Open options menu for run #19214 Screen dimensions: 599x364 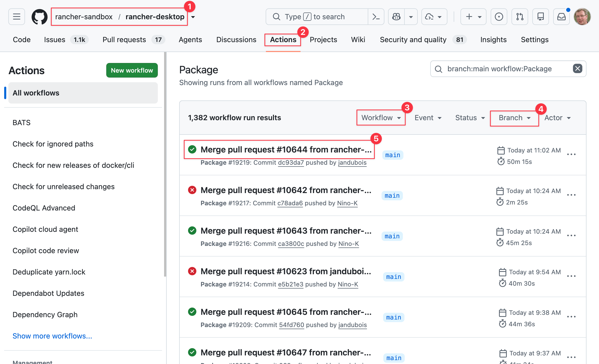click(x=571, y=276)
